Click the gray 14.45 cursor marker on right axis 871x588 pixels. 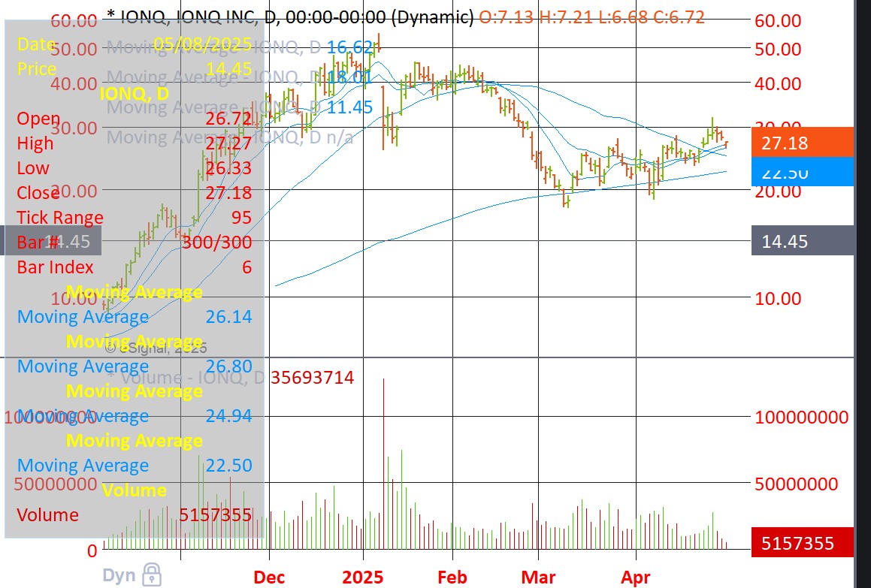pyautogui.click(x=802, y=241)
